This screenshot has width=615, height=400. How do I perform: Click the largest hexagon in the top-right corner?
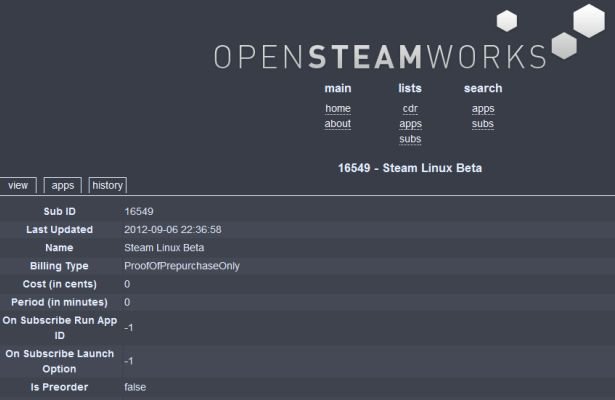[588, 20]
